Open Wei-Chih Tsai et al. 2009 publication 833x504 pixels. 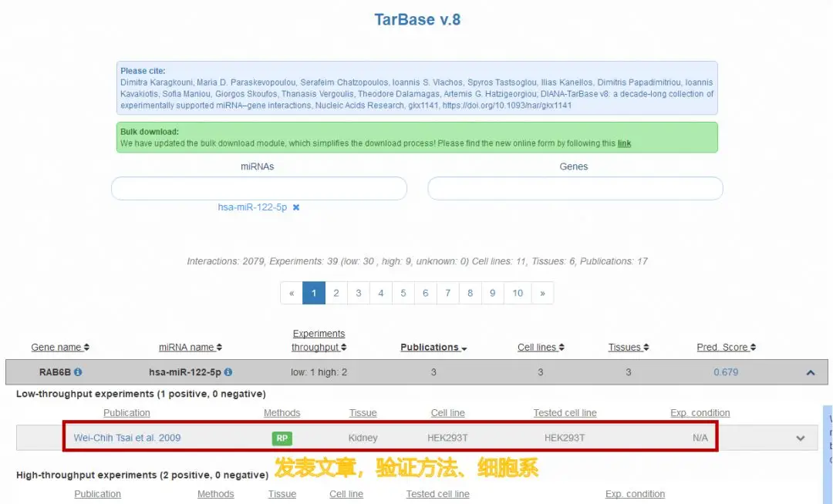pyautogui.click(x=127, y=438)
